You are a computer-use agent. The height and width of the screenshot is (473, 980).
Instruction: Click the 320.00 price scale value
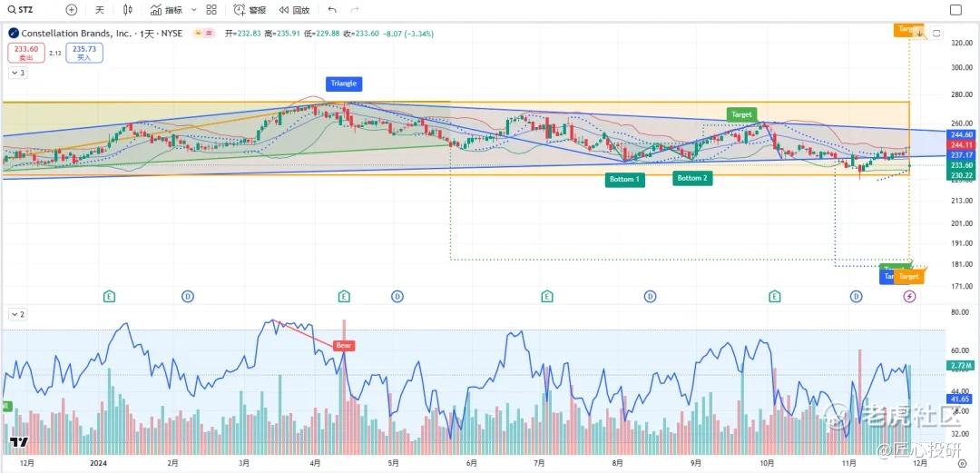(963, 44)
